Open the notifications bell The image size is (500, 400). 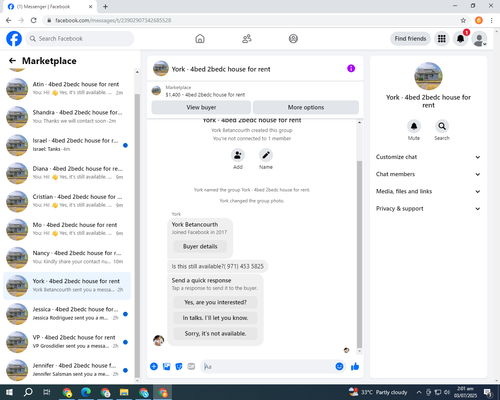[460, 39]
